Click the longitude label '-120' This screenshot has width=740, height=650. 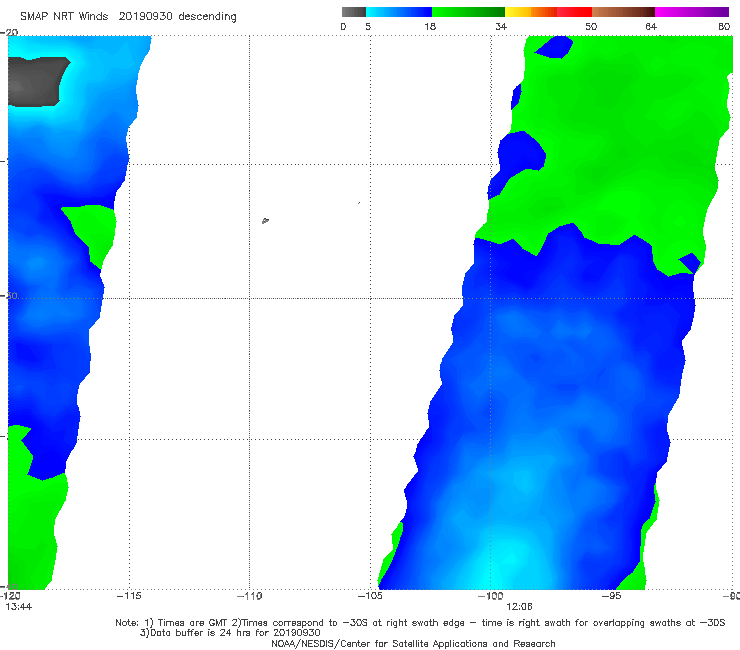10,596
